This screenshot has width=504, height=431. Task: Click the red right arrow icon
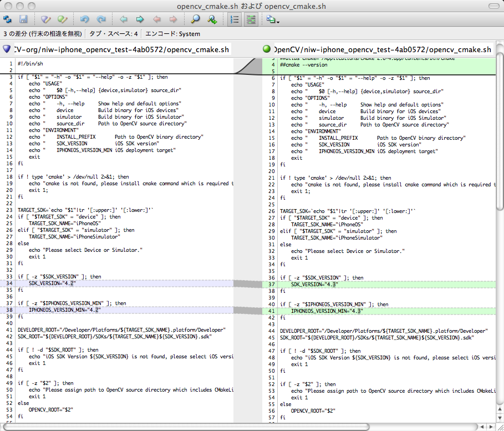173,19
